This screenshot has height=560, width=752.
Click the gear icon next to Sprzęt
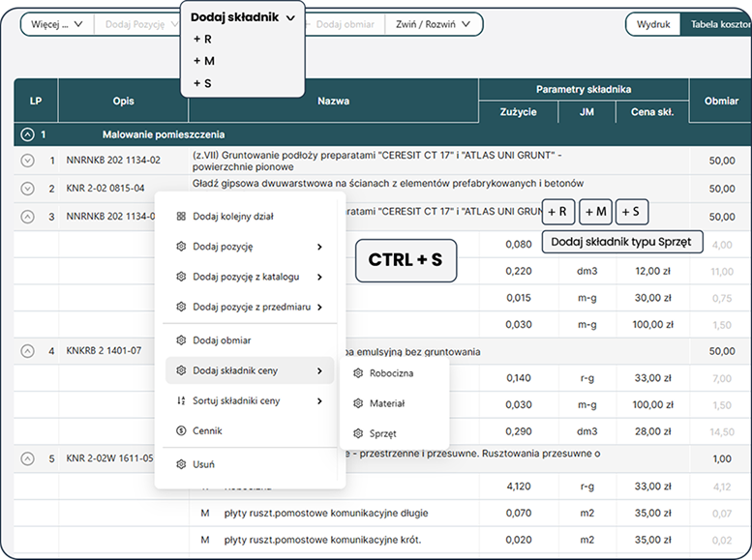(x=359, y=434)
